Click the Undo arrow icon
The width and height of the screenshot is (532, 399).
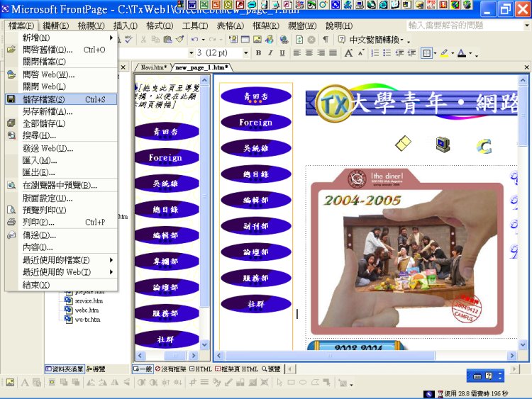194,40
